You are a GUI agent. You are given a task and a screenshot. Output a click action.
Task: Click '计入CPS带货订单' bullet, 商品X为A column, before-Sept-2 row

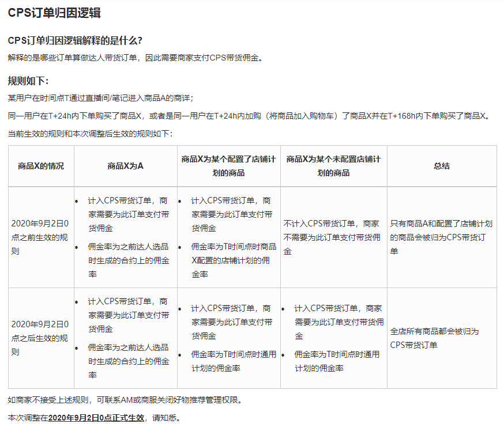click(x=129, y=214)
